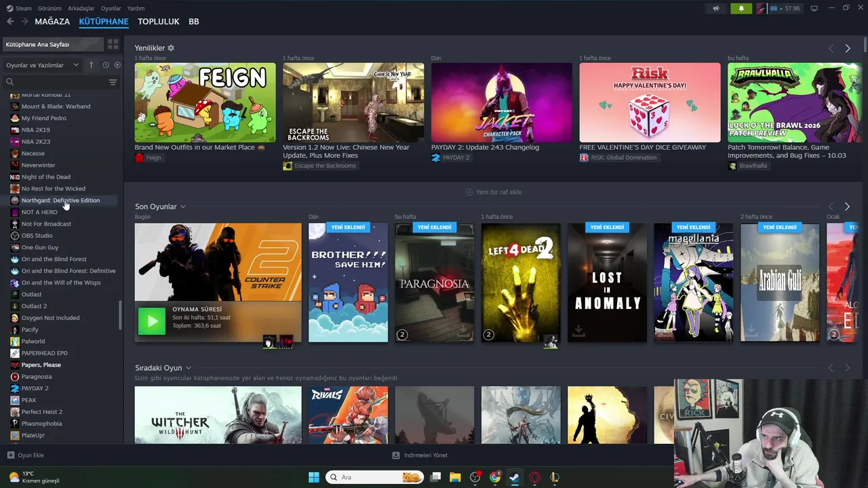Switch to the MAĞAZA tab
868x488 pixels.
pos(52,22)
